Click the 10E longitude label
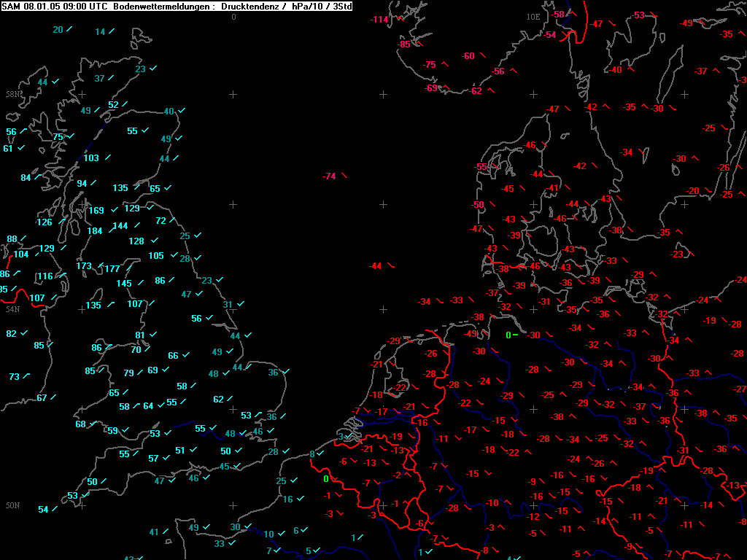 point(533,17)
